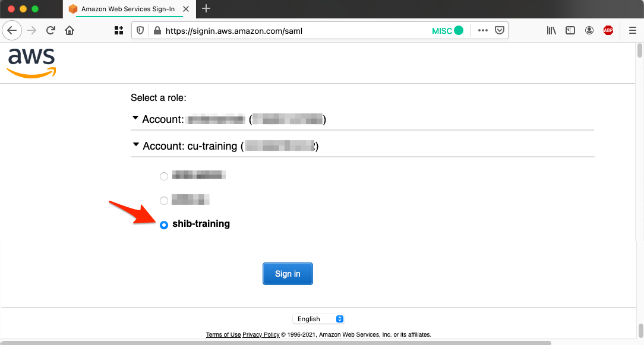Select the first blurred role radio button

pos(164,176)
